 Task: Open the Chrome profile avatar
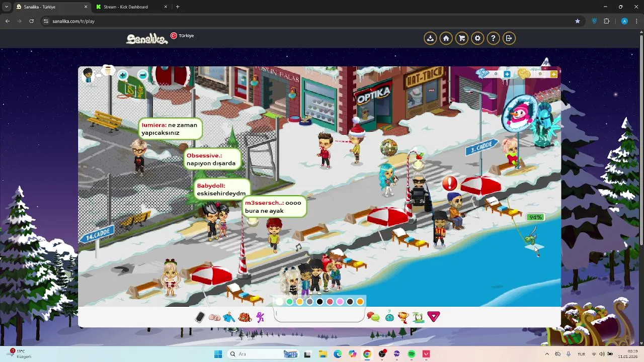click(x=624, y=21)
